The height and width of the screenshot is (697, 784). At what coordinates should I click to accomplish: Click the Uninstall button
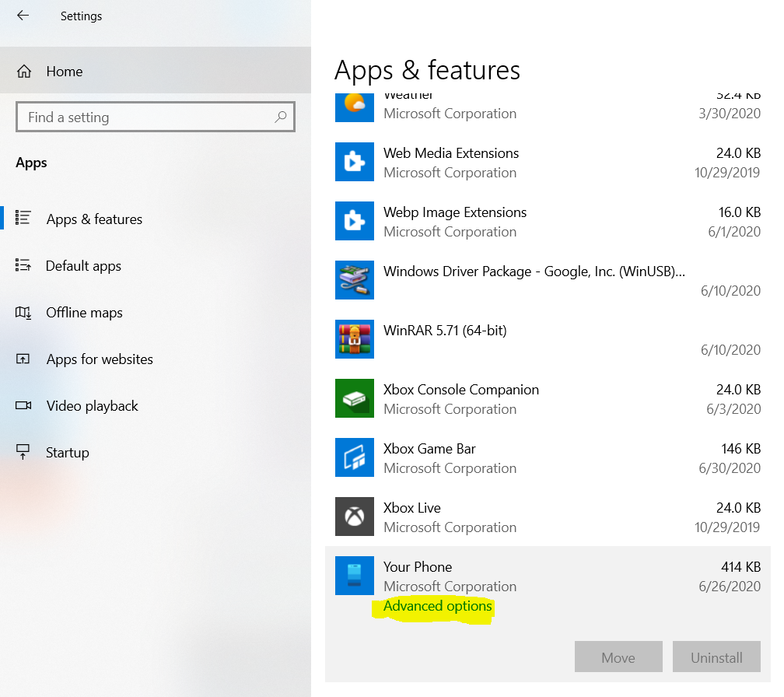tap(716, 657)
